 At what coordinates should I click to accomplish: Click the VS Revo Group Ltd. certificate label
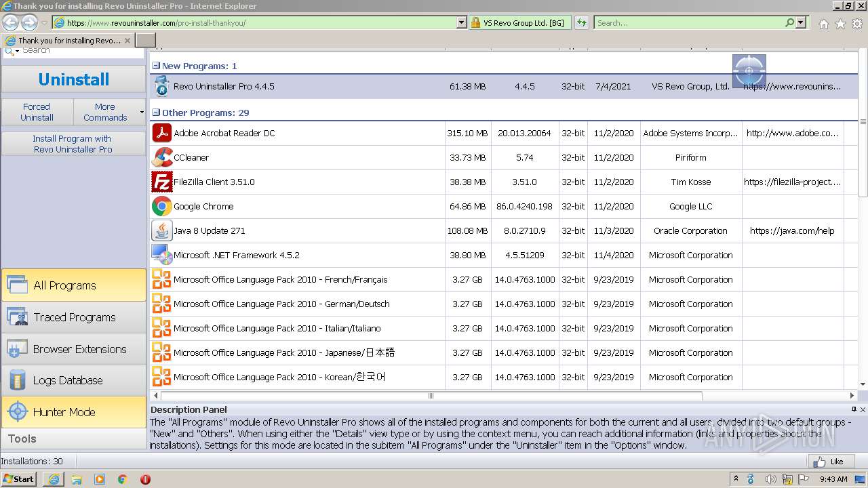[x=524, y=22]
